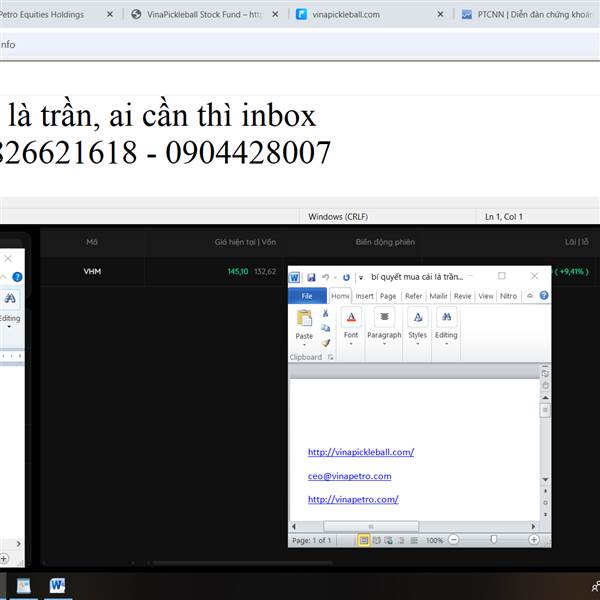
Task: Click the Repeat icon in quick access toolbar
Action: click(346, 277)
